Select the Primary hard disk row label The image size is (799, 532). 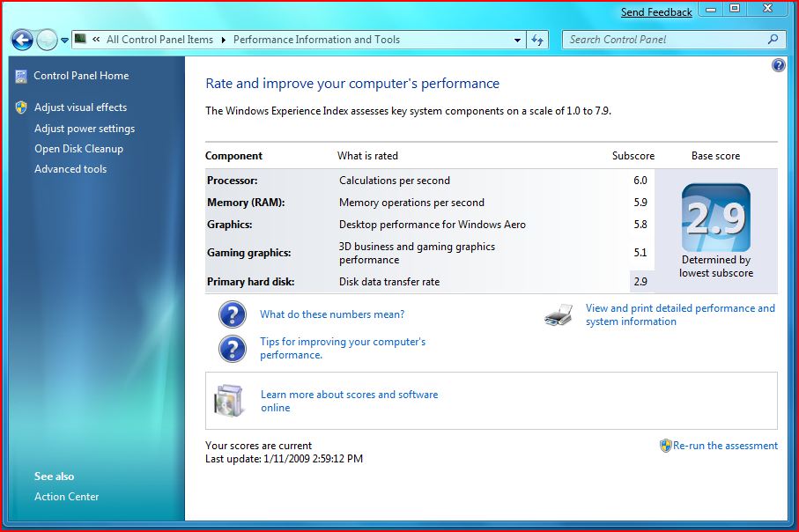(x=251, y=282)
